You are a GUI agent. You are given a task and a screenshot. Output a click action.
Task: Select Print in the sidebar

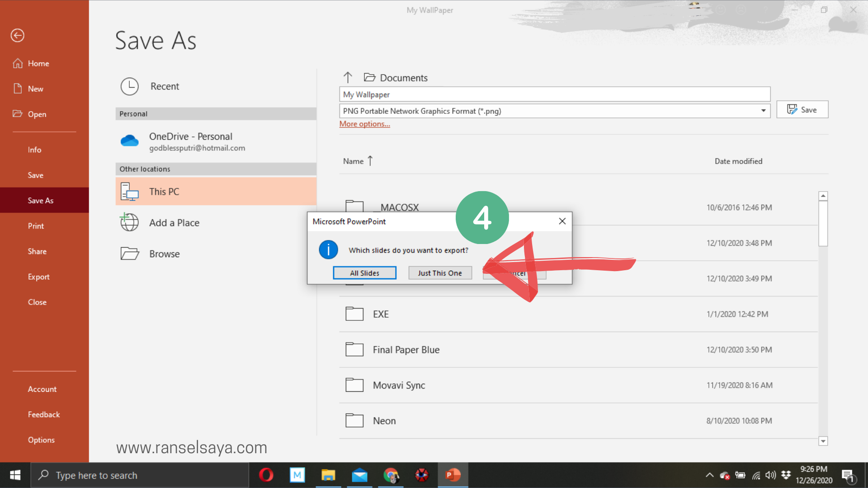(36, 226)
